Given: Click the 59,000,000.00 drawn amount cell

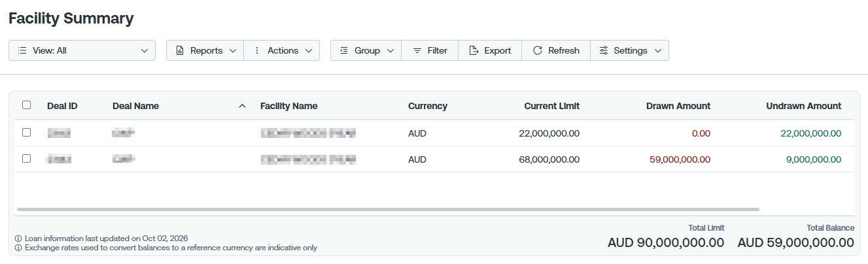Looking at the screenshot, I should point(680,159).
